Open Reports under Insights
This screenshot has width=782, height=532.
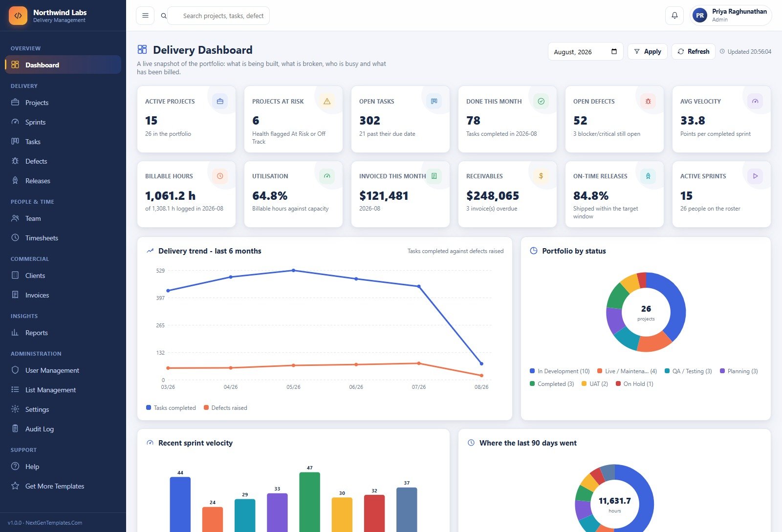(x=63, y=333)
